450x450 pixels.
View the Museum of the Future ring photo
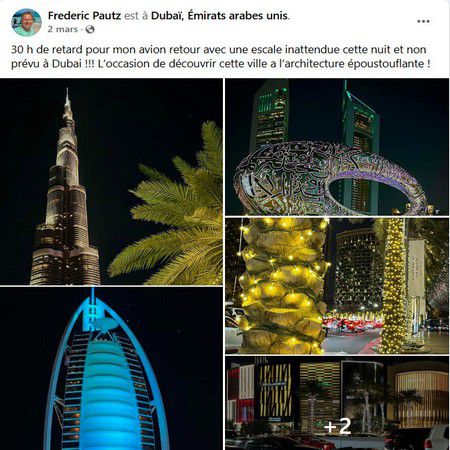click(337, 147)
